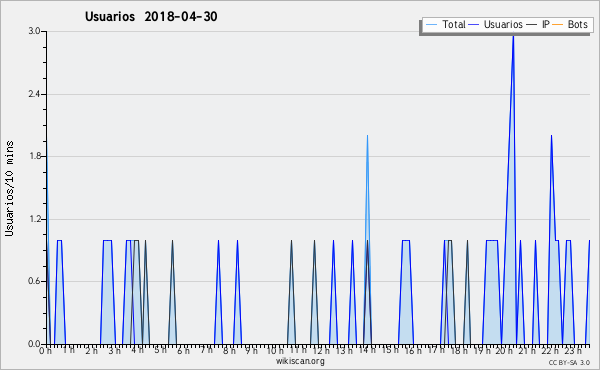Click the x-axis label '15 h'
Screen dimensions: 600x370
390,350
